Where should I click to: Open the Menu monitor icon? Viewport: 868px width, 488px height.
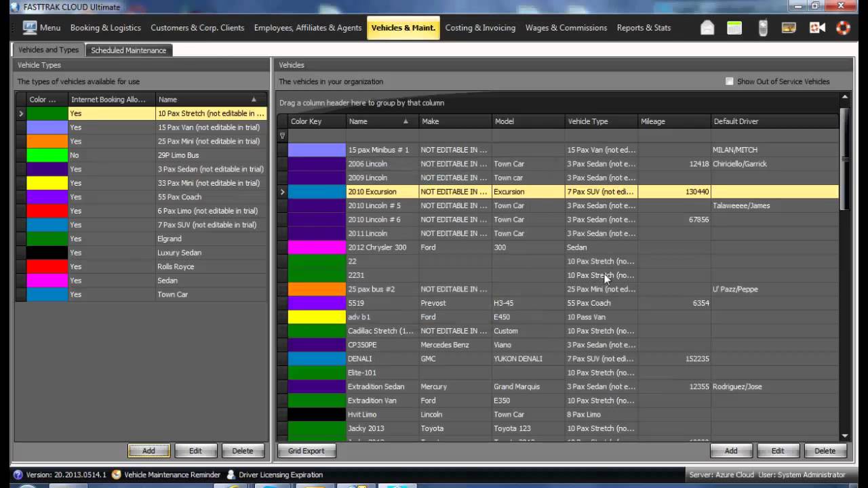click(x=29, y=28)
